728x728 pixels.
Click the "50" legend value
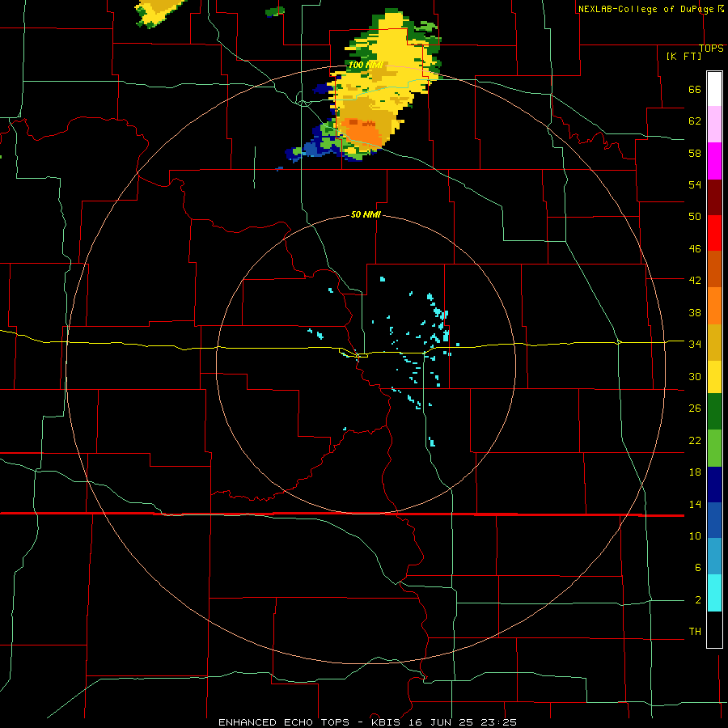click(x=695, y=216)
